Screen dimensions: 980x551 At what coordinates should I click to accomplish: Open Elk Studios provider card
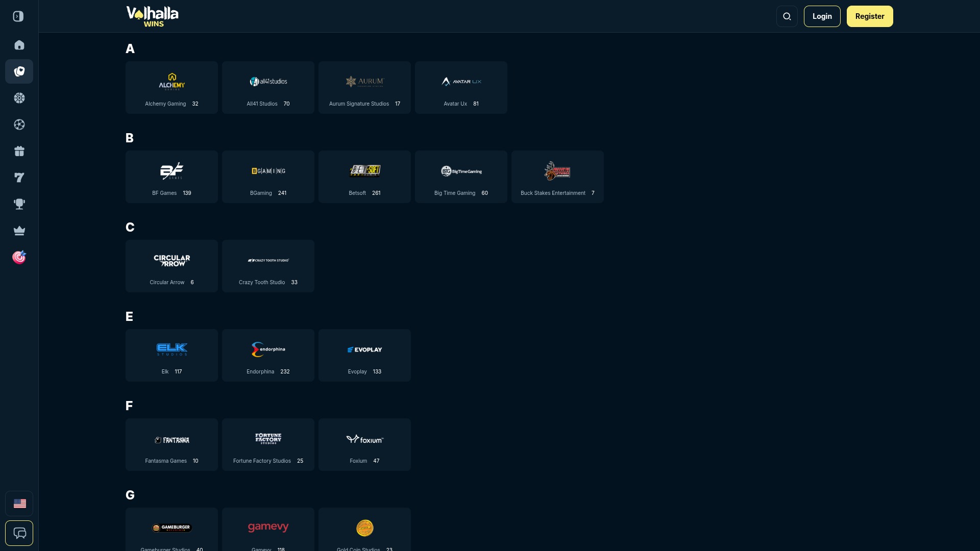171,355
